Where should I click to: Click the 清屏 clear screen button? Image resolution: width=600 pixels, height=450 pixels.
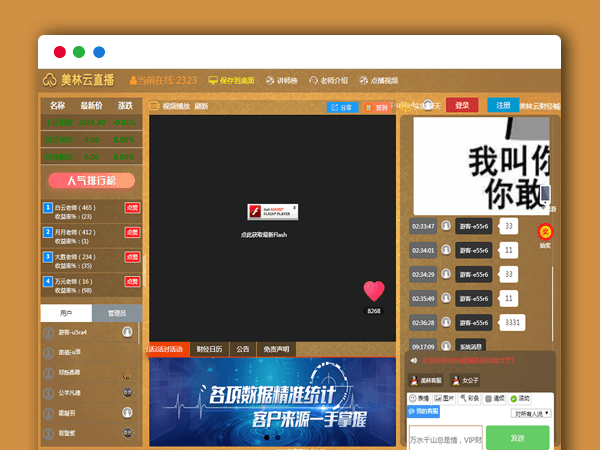(495, 398)
